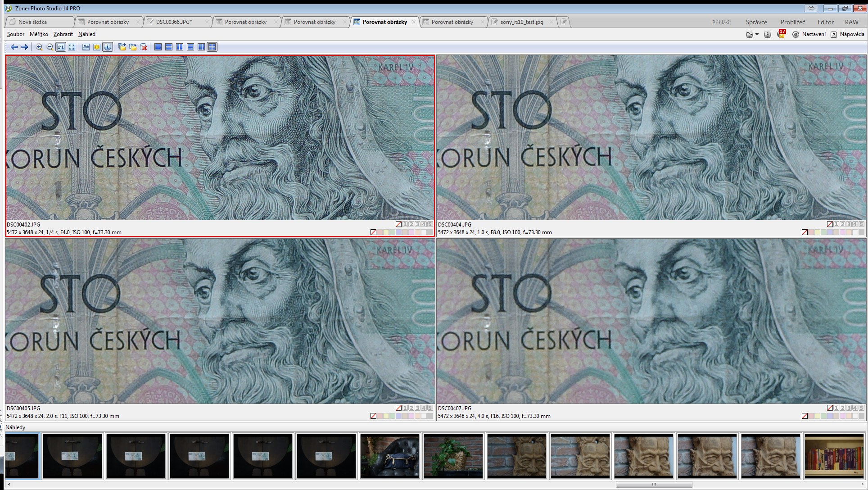Screen dimensions: 868x490
Task: Click the folder with arrow toolbar icon
Action: tap(133, 47)
